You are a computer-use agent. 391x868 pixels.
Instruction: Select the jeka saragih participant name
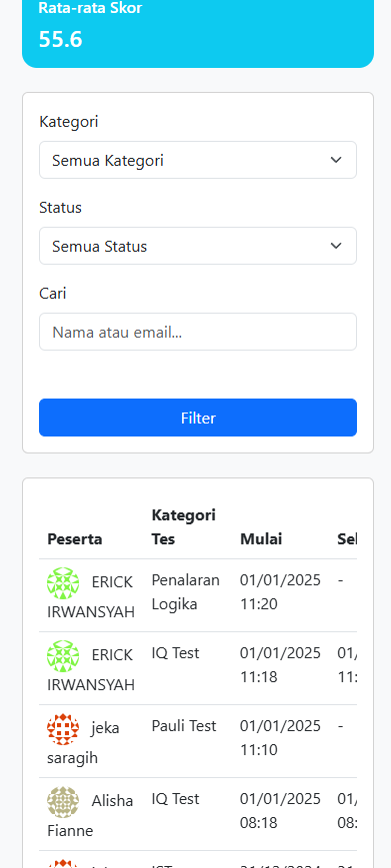click(x=84, y=743)
